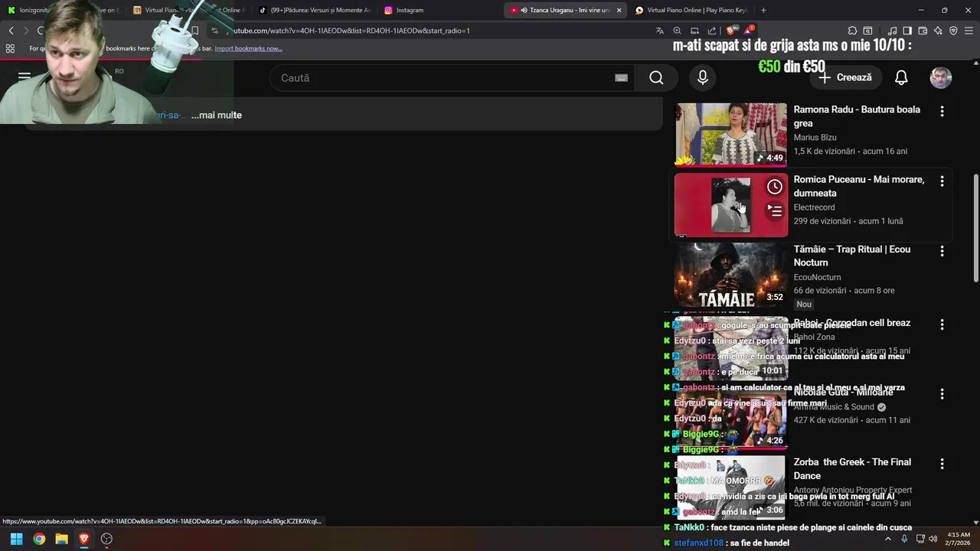Viewport: 980px width, 551px height.
Task: Close the Tzanca Uraganu tab
Action: click(619, 11)
